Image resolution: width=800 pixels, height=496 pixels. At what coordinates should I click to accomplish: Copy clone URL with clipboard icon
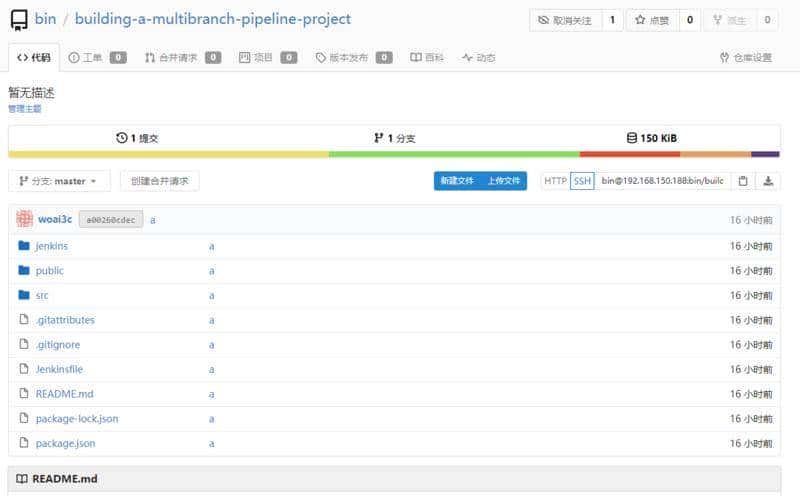743,181
